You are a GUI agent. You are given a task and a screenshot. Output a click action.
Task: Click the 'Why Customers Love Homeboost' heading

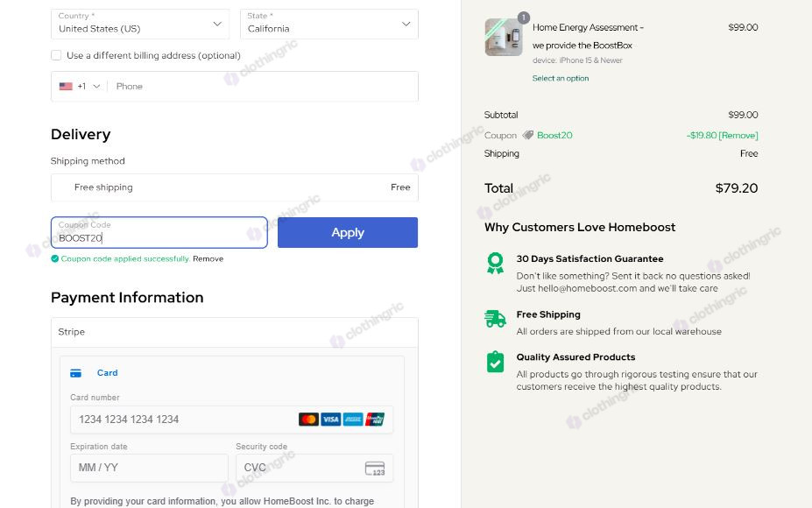click(x=580, y=228)
